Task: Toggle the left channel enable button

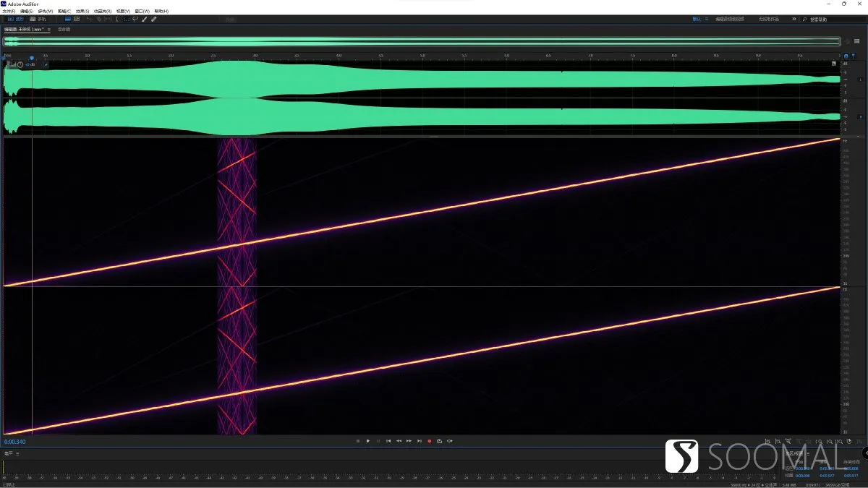Action: tap(859, 80)
